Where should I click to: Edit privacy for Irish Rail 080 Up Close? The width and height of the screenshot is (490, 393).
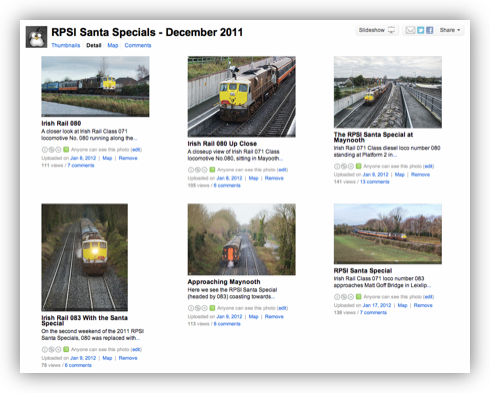(x=282, y=170)
